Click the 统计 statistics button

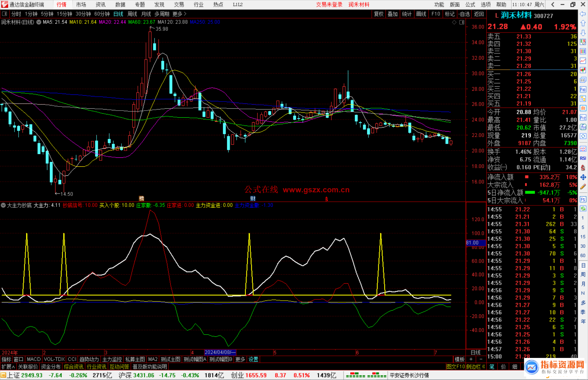click(407, 14)
